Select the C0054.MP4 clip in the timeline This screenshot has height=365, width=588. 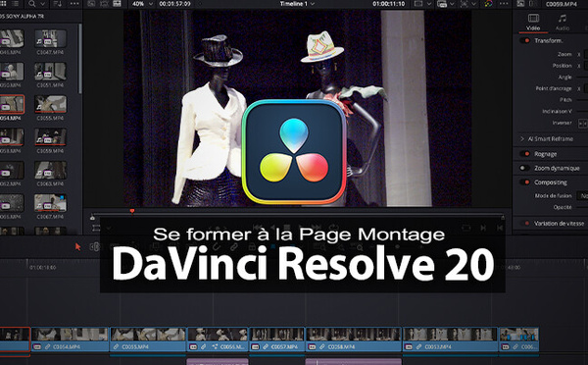coord(71,339)
